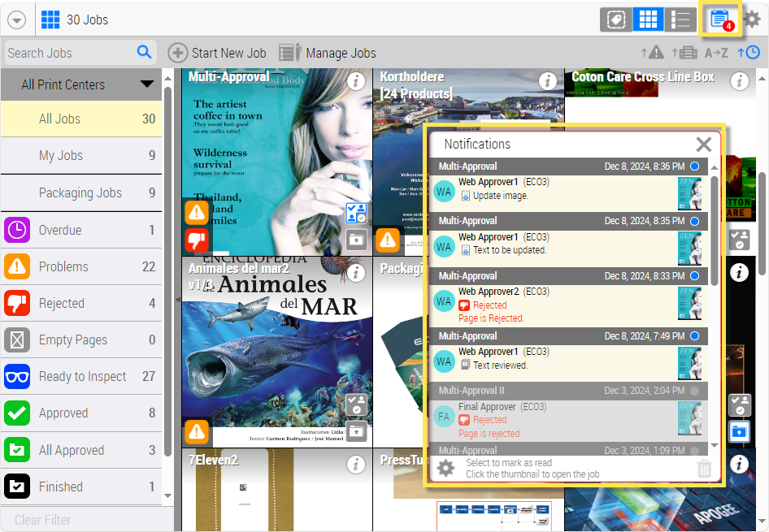Open the Animales del mar2 job thumbnail

[277, 352]
